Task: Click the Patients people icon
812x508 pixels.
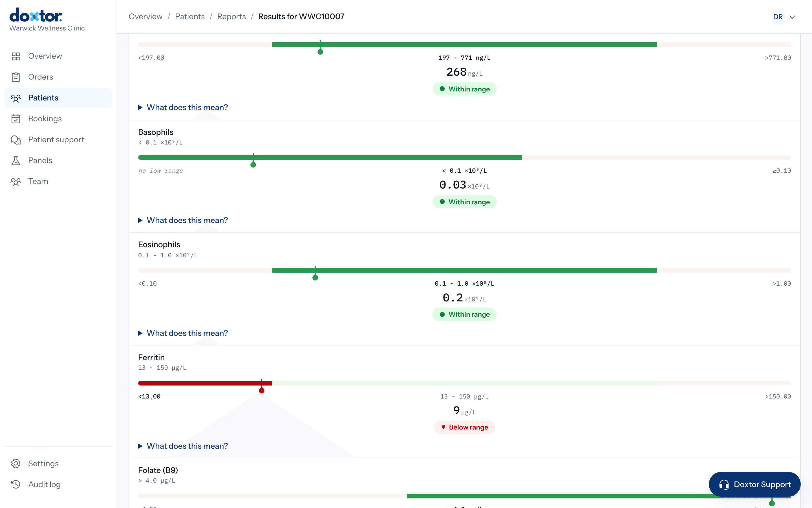Action: [x=16, y=98]
